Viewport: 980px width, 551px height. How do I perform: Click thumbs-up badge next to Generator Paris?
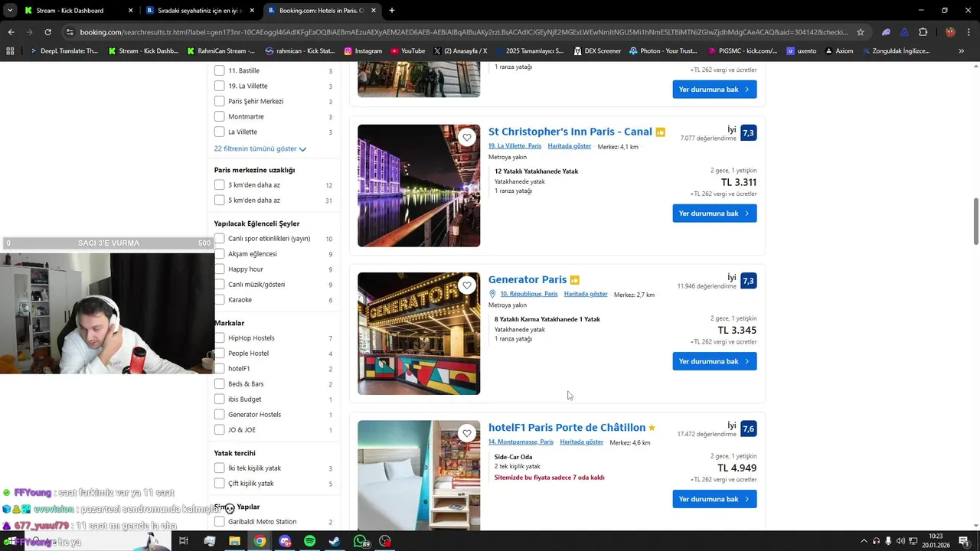click(574, 280)
